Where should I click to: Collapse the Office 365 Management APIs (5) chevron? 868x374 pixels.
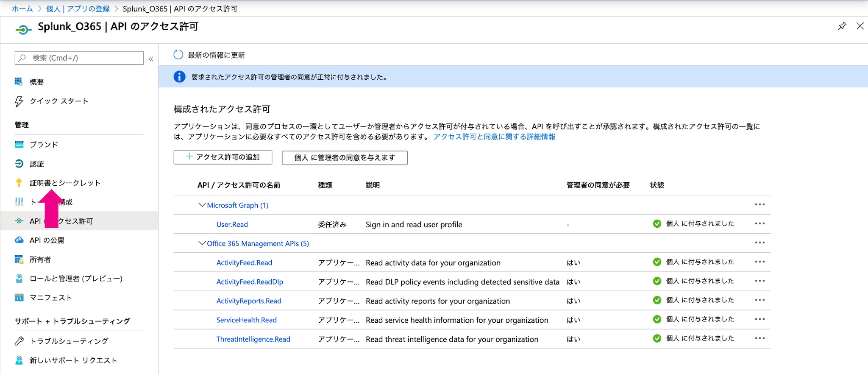(202, 243)
